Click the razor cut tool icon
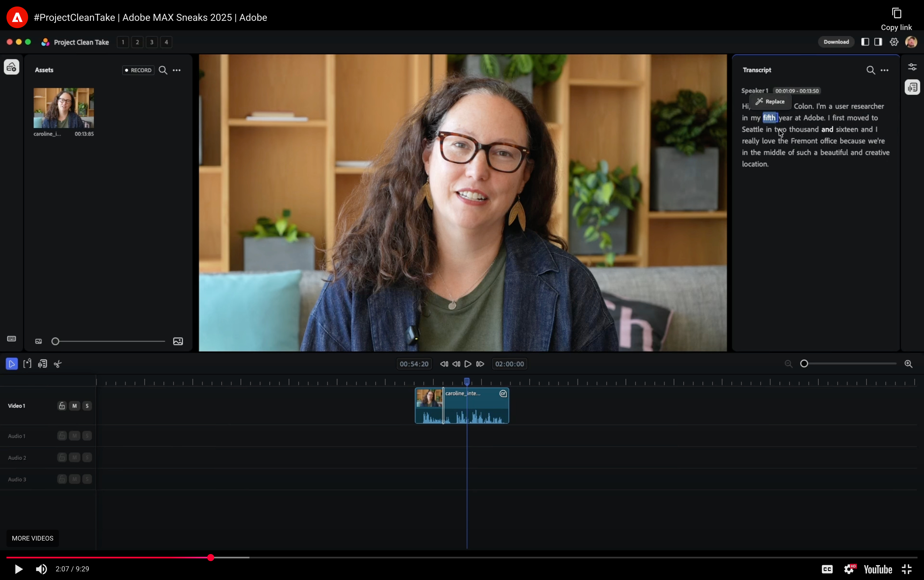 tap(58, 364)
